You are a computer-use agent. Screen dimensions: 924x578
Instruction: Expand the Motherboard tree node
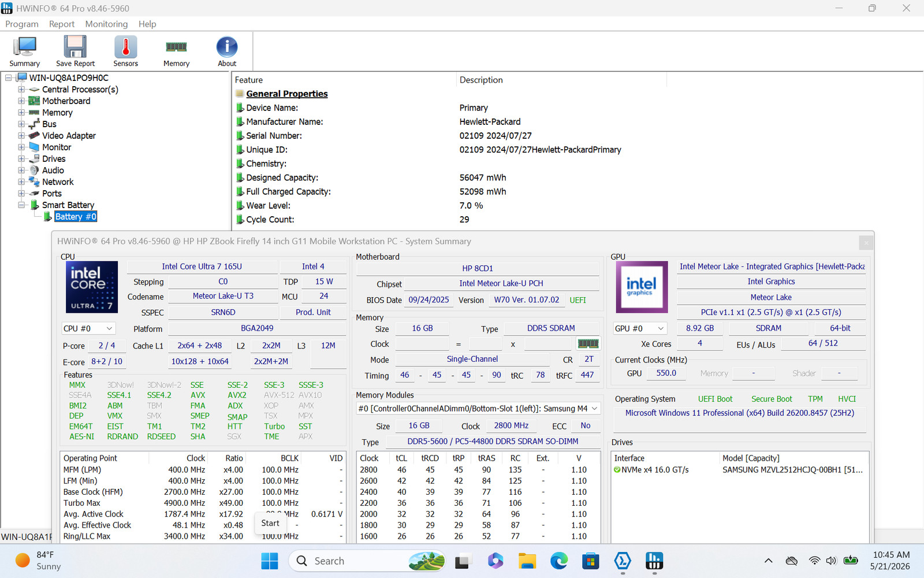21,101
